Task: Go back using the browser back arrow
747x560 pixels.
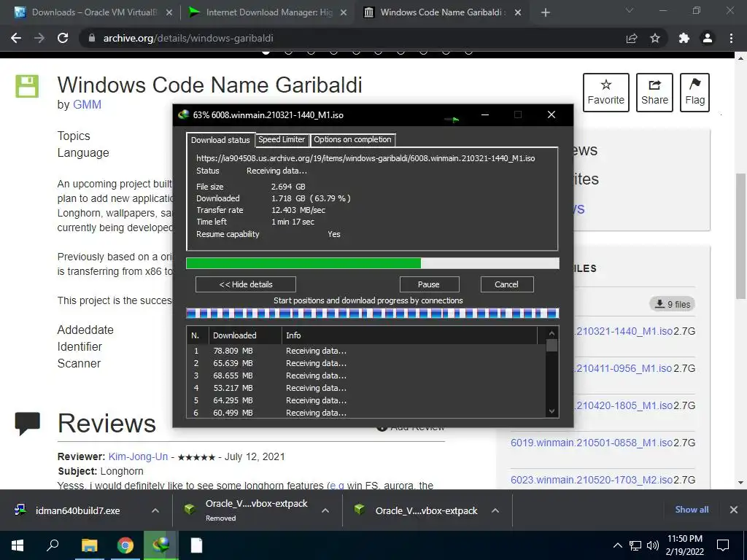Action: [16, 38]
